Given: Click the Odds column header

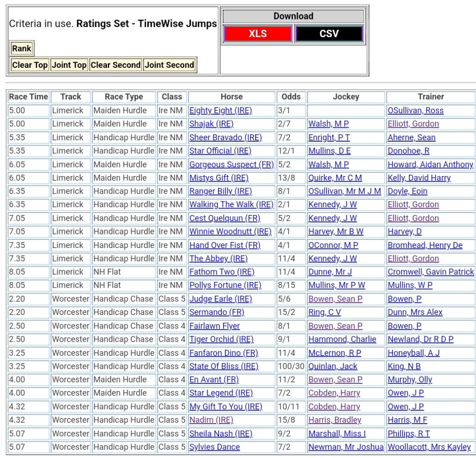Looking at the screenshot, I should tap(291, 97).
